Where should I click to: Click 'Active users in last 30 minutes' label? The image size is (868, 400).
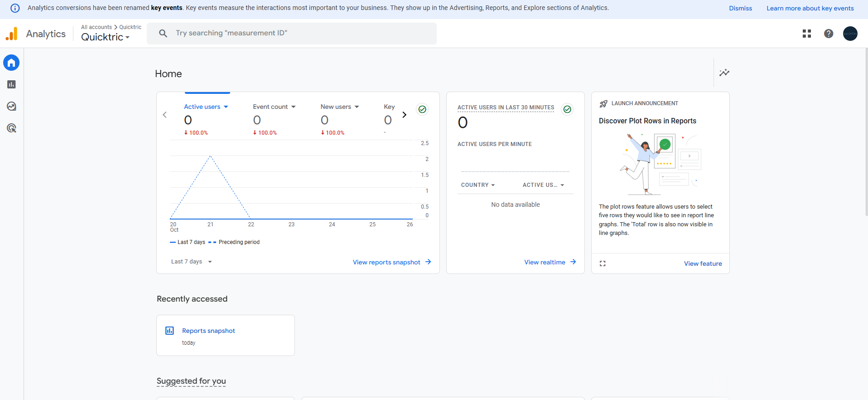pos(506,107)
